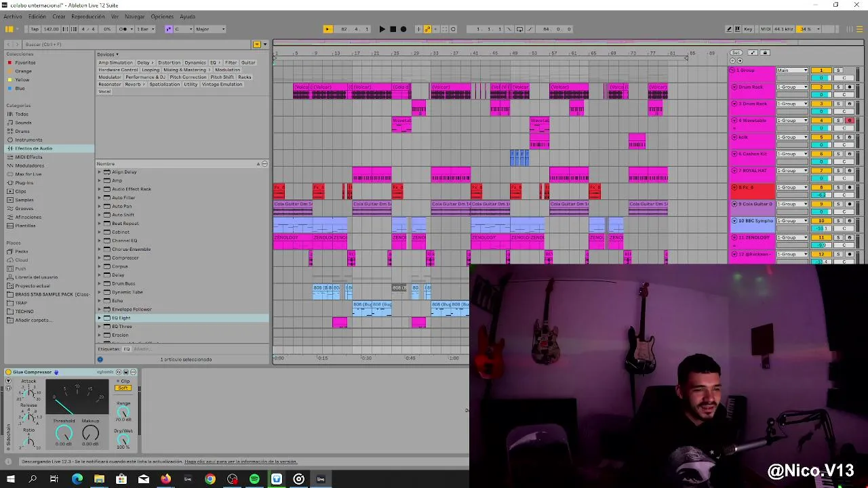Screen dimensions: 868x488
Task: Open the Navegar menu
Action: 134,16
